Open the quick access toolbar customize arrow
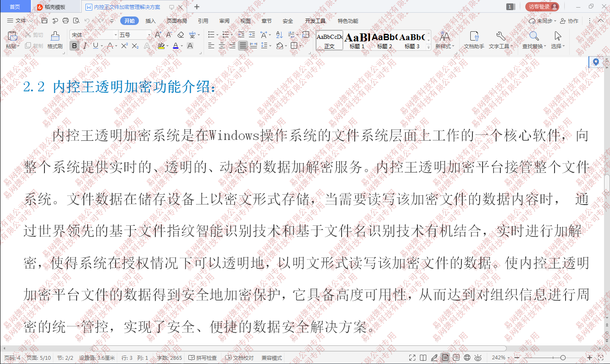Image resolution: width=610 pixels, height=364 pixels. (x=112, y=21)
